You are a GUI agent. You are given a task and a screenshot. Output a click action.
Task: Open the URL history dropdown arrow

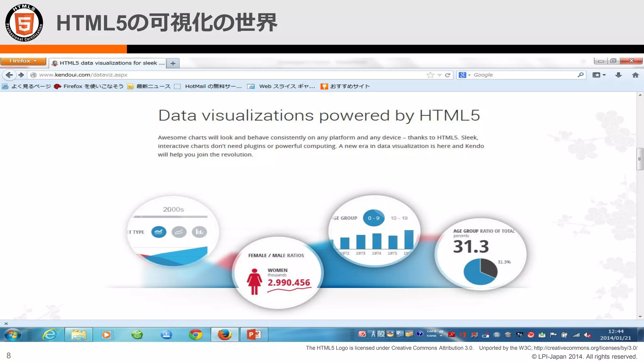click(x=439, y=75)
